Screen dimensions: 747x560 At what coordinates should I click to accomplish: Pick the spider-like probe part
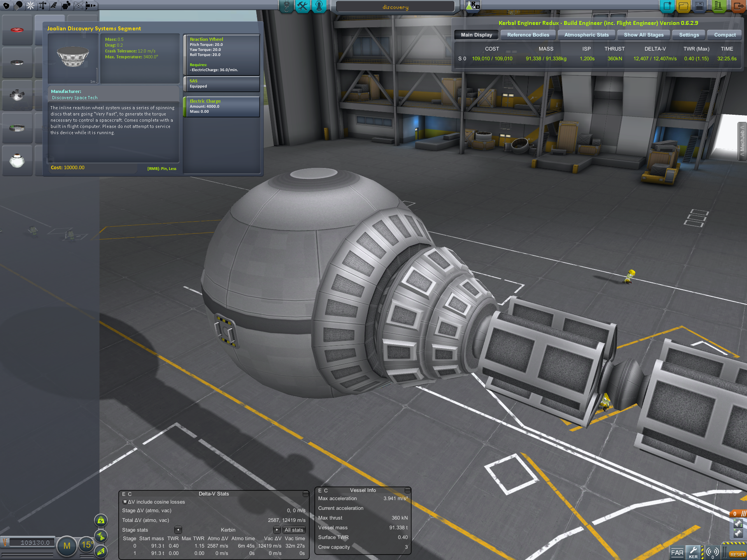(x=17, y=95)
